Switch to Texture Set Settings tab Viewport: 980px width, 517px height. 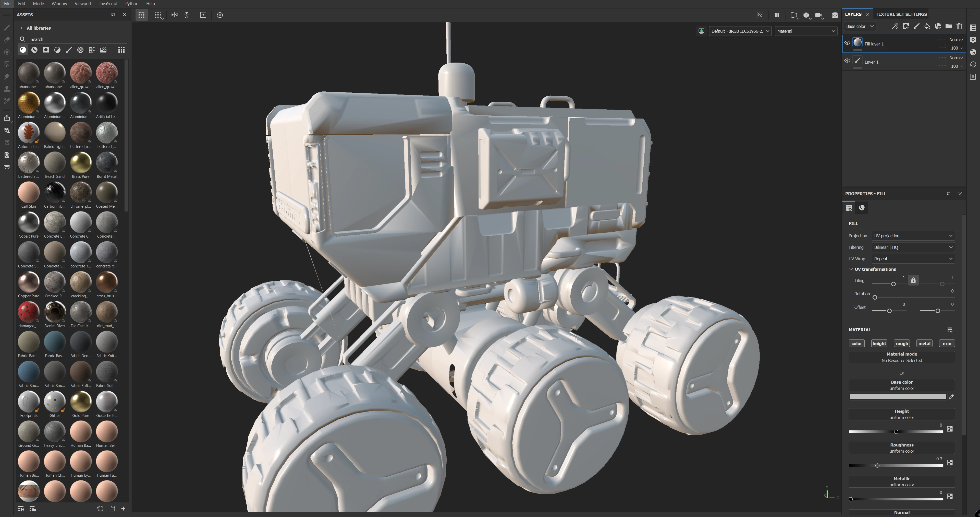pos(901,14)
